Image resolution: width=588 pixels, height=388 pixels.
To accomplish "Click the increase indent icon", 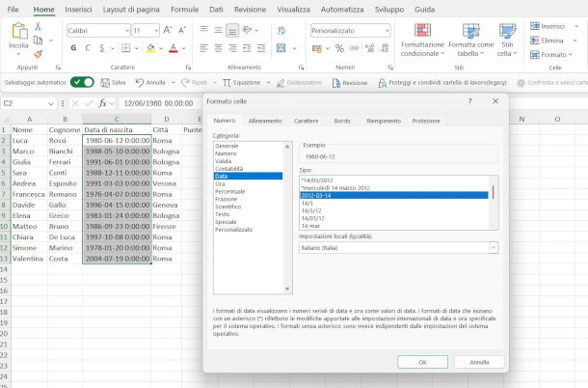I will pos(261,48).
